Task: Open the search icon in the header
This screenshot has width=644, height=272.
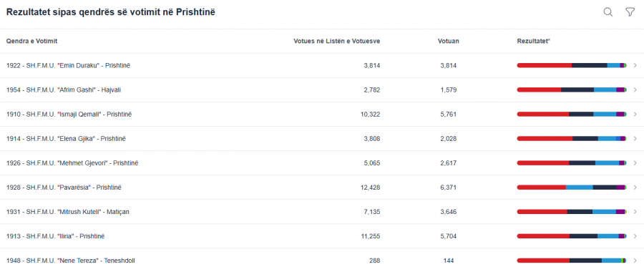Action: pos(608,12)
